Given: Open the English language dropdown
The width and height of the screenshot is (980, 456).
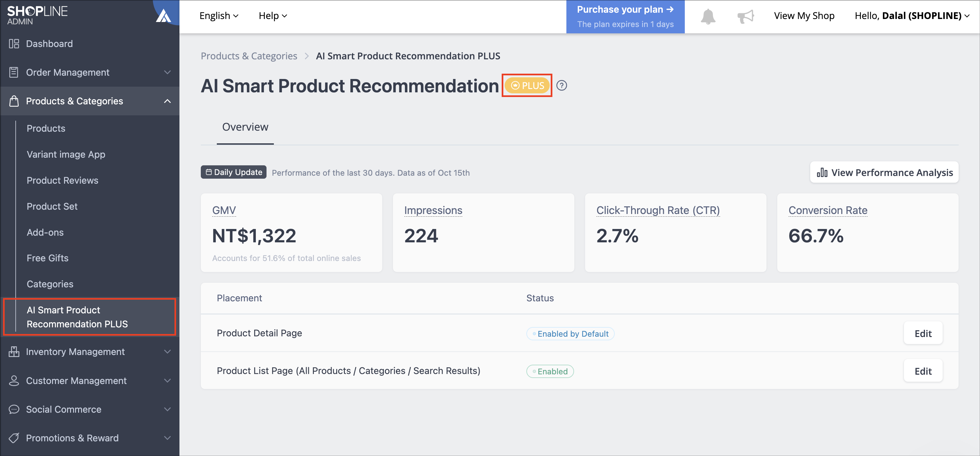Looking at the screenshot, I should [219, 16].
